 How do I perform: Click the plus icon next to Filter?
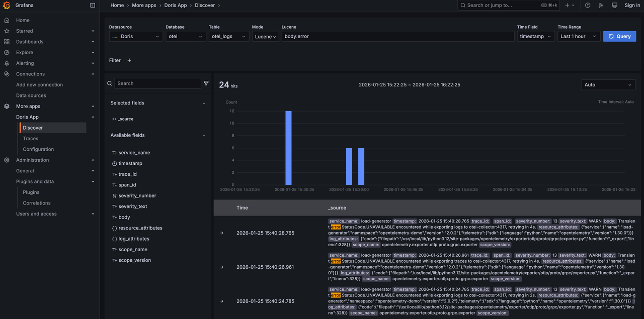(130, 60)
